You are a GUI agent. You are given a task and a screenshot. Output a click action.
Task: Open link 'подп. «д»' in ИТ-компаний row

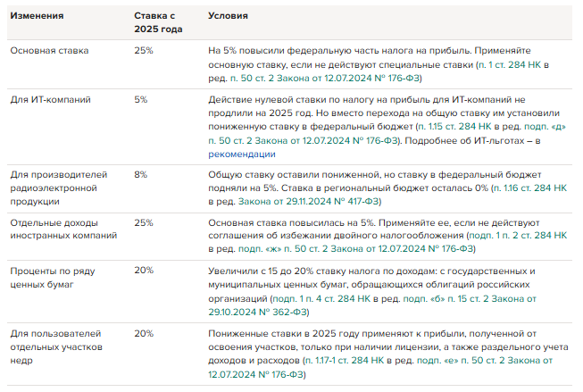(x=545, y=127)
